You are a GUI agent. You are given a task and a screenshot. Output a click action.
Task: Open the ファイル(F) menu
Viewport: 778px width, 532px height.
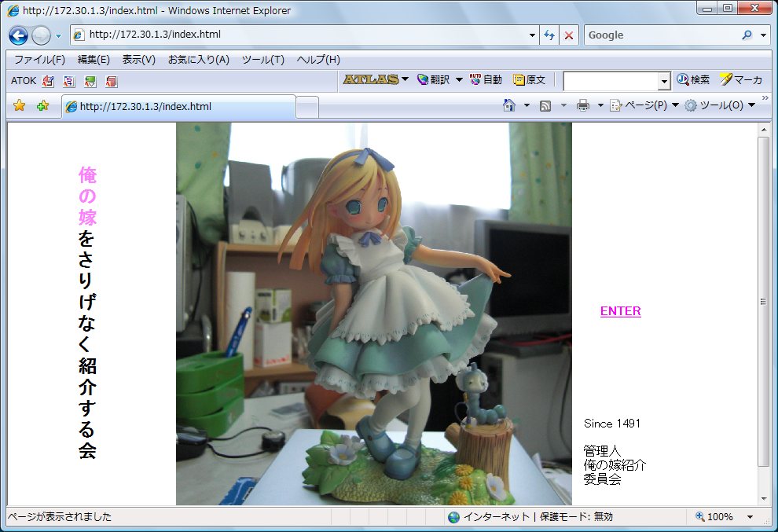[40, 60]
